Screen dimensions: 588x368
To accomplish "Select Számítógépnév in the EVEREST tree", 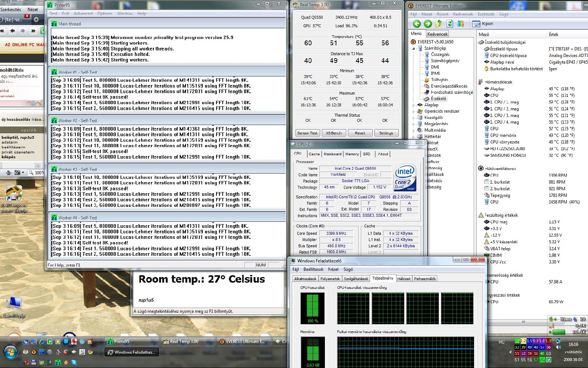I will pos(445,61).
